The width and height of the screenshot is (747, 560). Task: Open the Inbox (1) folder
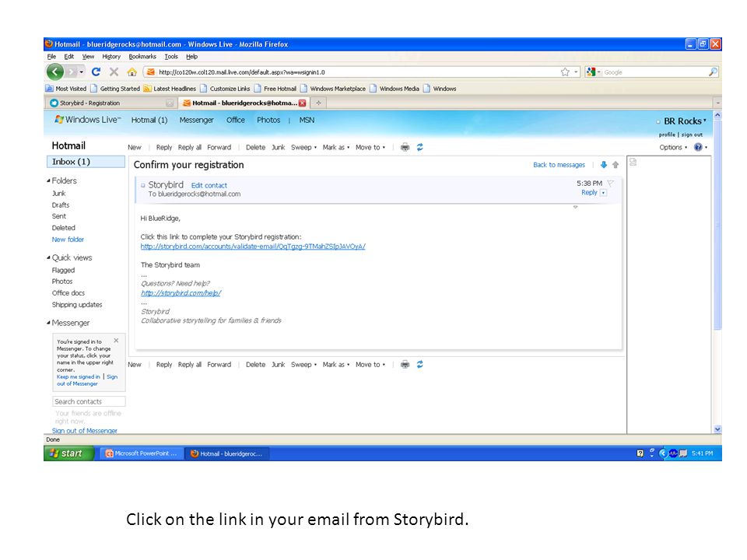coord(86,162)
